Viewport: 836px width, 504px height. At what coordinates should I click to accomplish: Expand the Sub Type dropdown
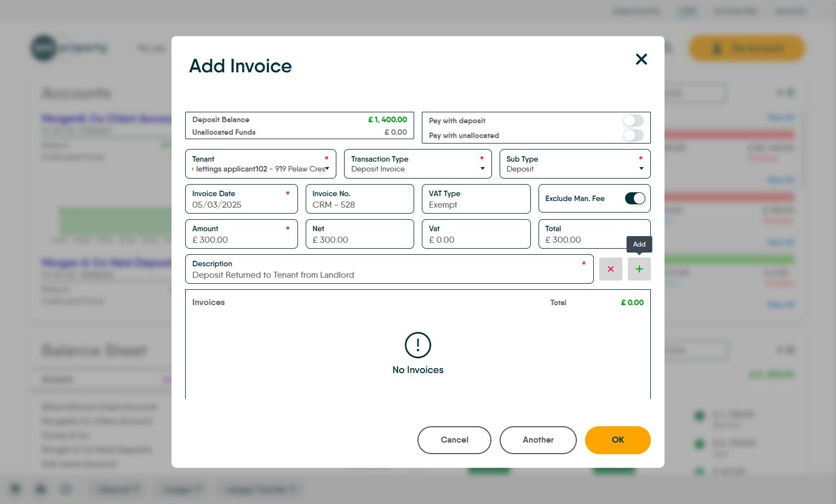tap(575, 164)
